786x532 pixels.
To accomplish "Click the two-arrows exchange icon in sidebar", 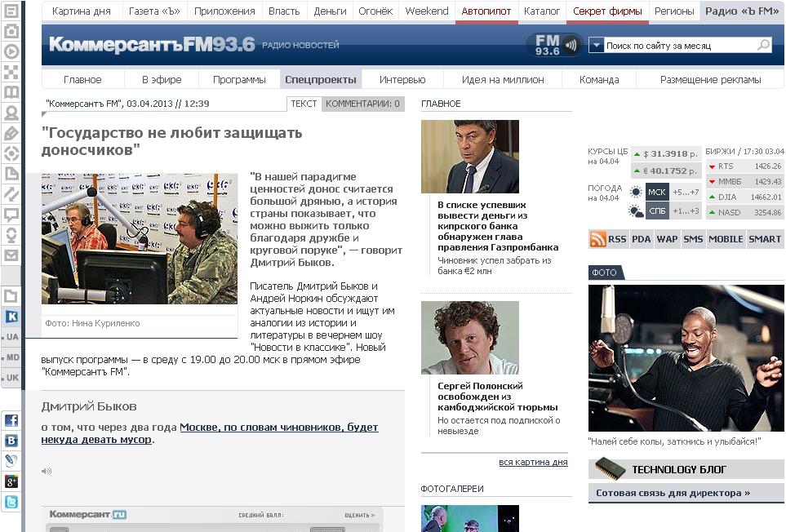I will (x=11, y=194).
